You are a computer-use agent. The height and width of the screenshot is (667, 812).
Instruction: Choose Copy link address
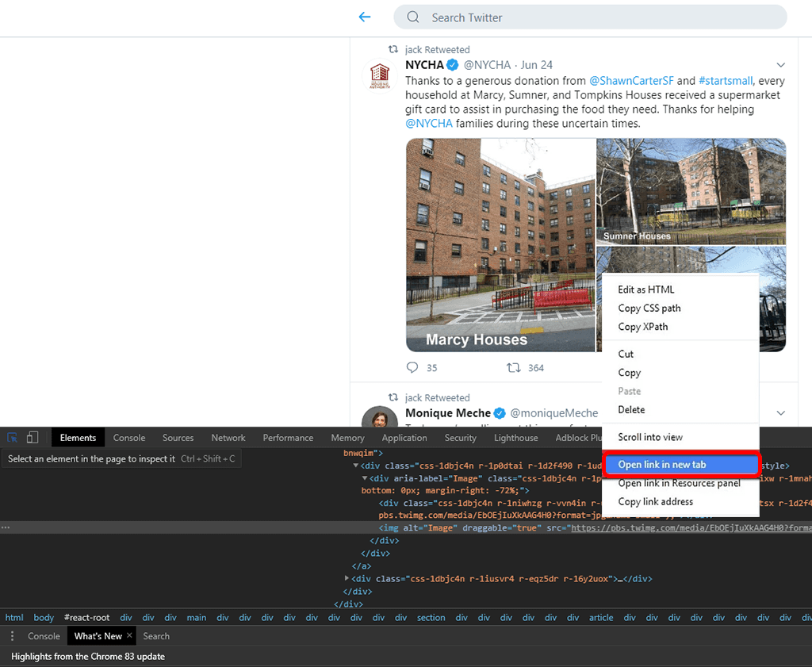coord(680,502)
